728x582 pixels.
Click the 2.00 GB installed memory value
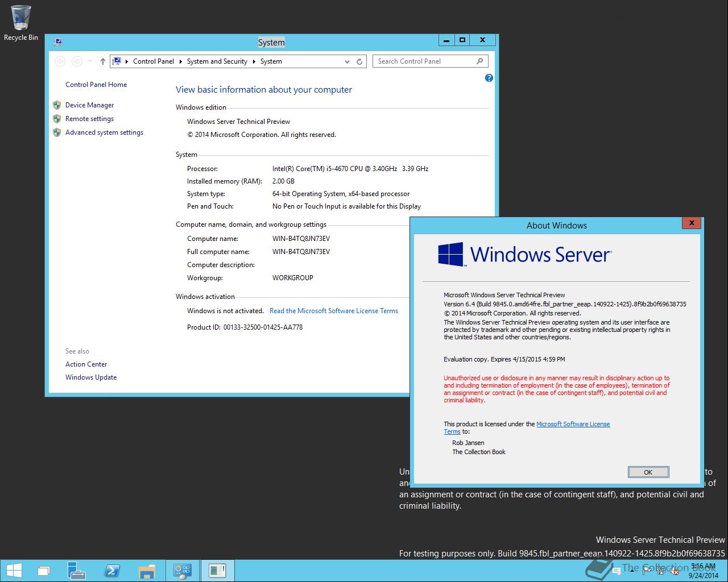[283, 181]
